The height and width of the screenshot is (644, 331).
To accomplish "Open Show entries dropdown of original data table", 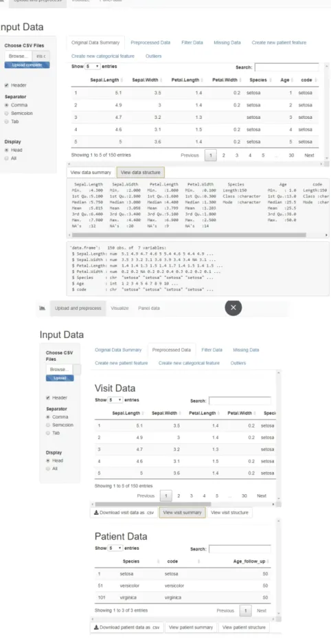I will point(92,66).
